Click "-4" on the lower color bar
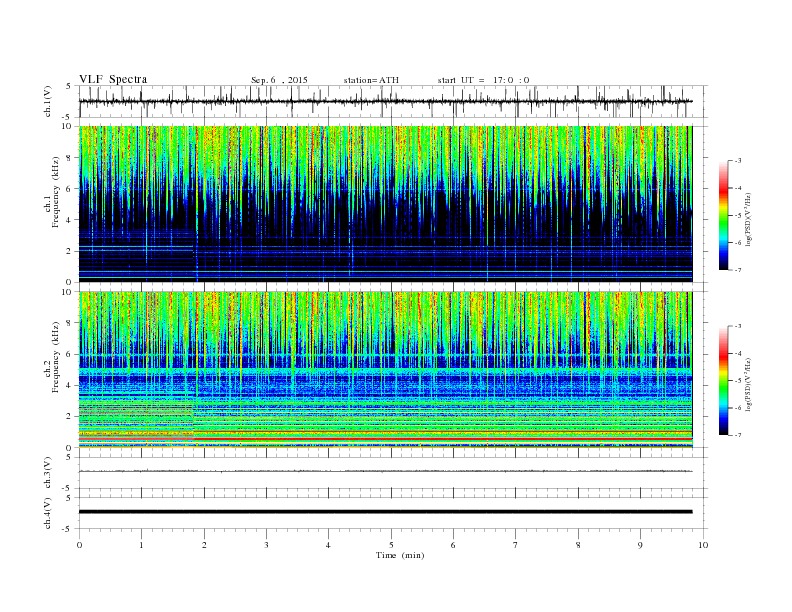 coord(737,353)
